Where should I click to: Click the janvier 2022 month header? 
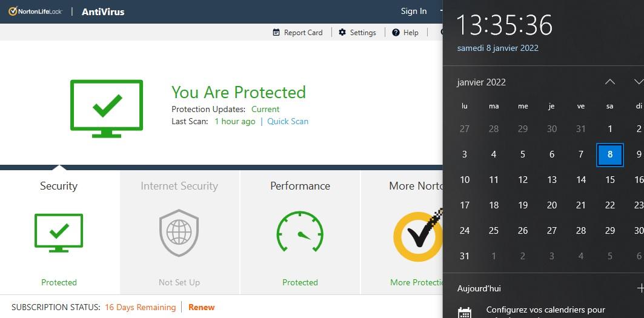click(x=481, y=82)
